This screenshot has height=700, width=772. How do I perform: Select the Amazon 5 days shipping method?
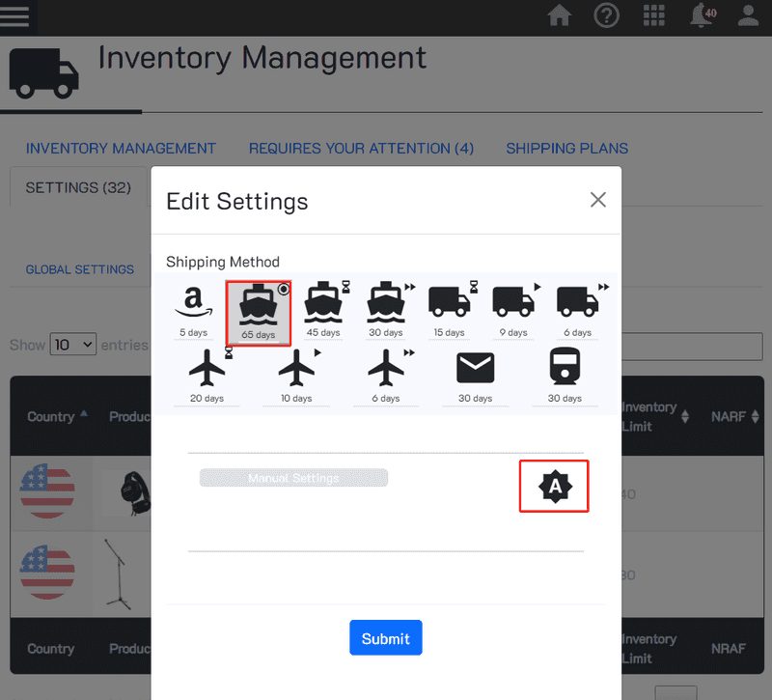193,304
